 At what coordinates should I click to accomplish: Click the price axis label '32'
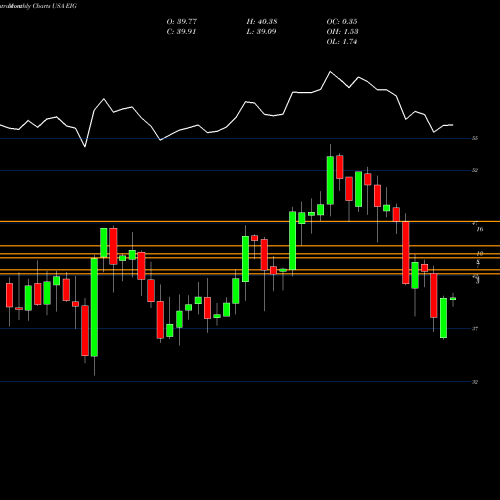475,382
